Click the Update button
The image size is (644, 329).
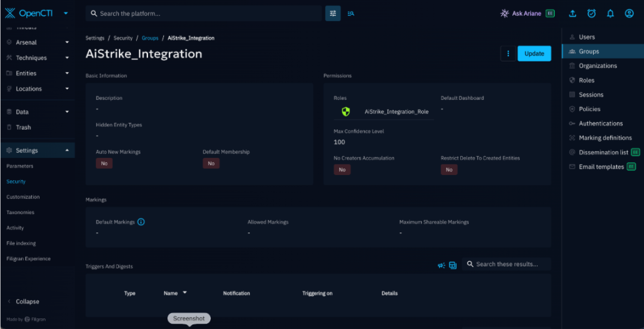coord(534,54)
